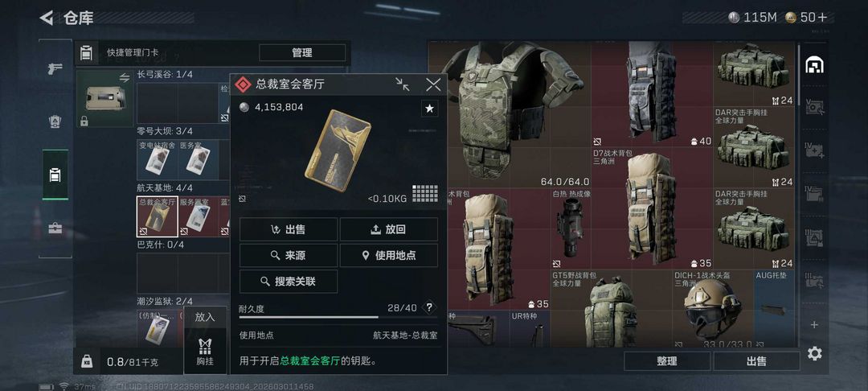Select the toolbox category in left sidebar
Viewport: 868px width, 391px height.
55,228
